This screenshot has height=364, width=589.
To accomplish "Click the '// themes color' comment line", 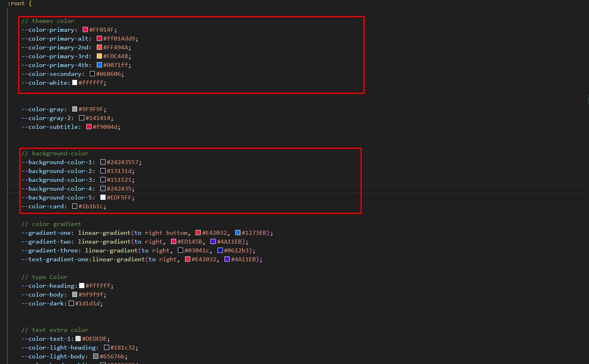I will (48, 21).
